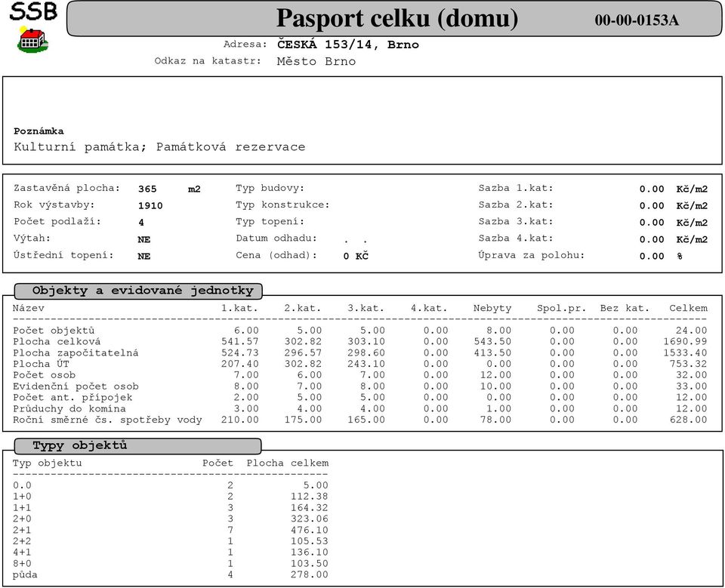Click the 'Plocha započitatelná' row label
Image resolution: width=725 pixels, height=588 pixels.
[x=76, y=353]
